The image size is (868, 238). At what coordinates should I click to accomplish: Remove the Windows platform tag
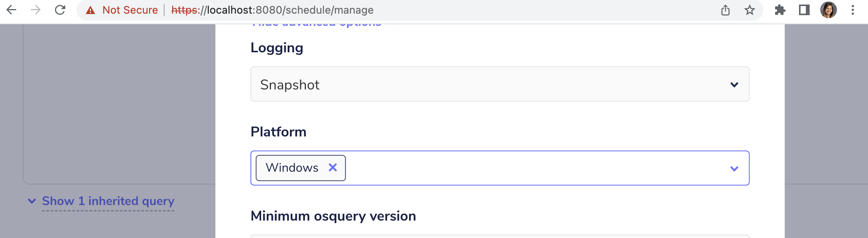pos(332,168)
